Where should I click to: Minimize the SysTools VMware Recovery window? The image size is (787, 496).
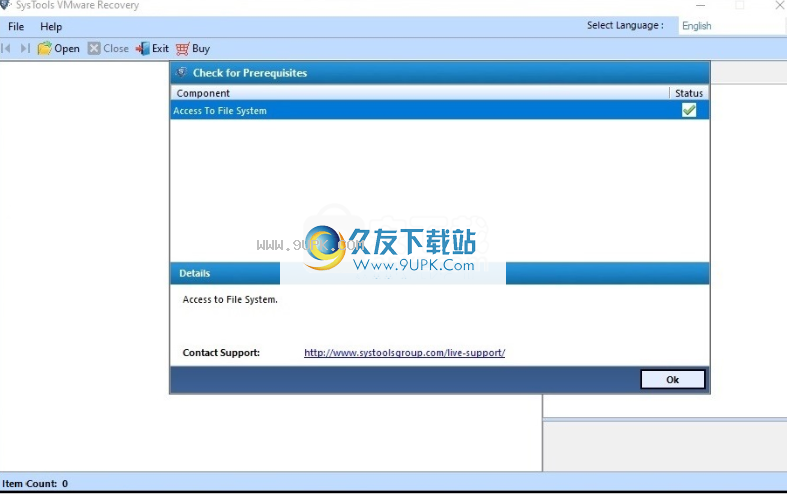(x=700, y=6)
